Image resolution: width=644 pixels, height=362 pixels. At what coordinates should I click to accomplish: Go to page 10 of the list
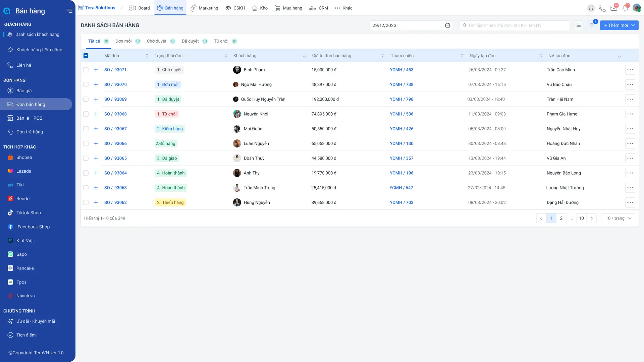coord(581,218)
